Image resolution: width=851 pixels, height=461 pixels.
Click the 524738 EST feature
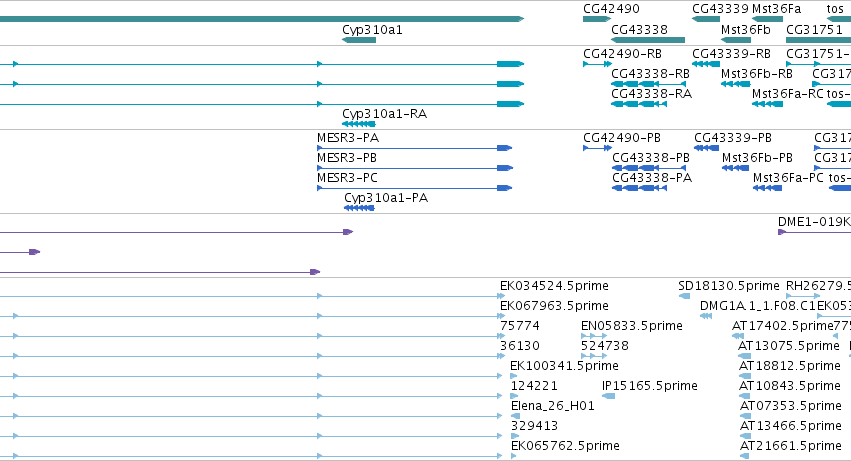click(594, 356)
